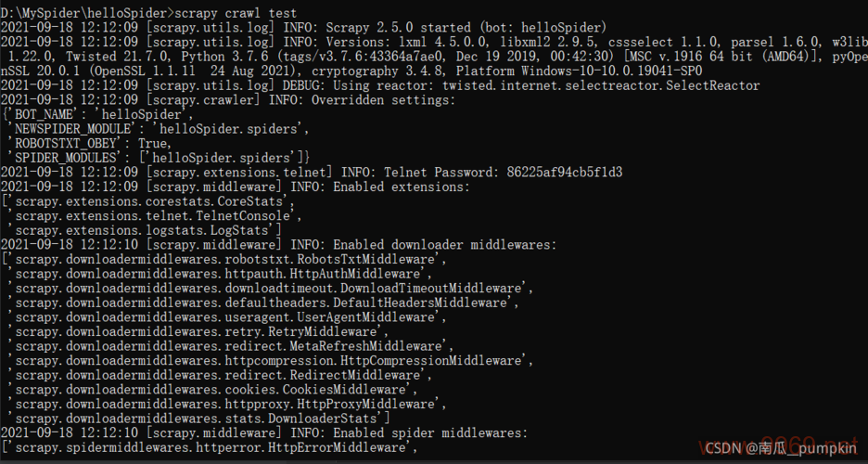This screenshot has height=464, width=868.
Task: Click the CoreStats extension entry
Action: pos(150,200)
